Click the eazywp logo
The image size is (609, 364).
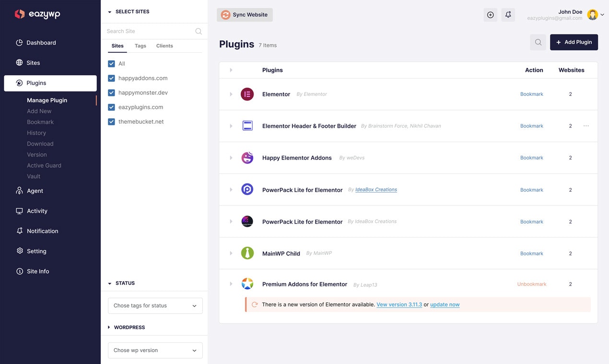37,14
